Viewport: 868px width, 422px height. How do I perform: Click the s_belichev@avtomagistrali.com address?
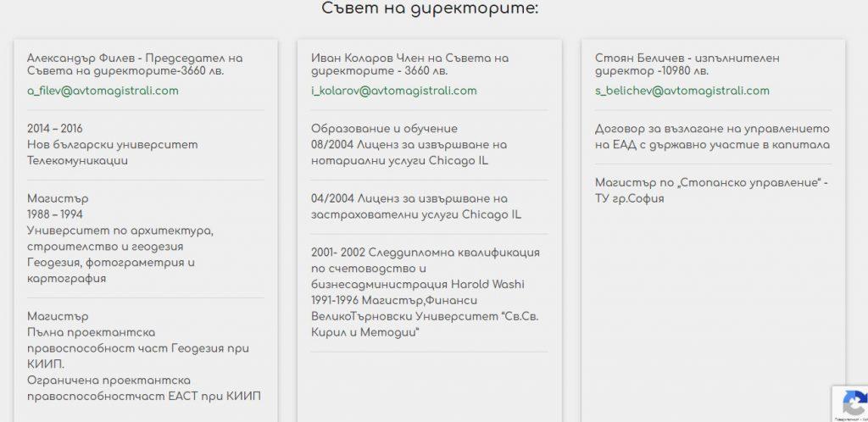[682, 91]
